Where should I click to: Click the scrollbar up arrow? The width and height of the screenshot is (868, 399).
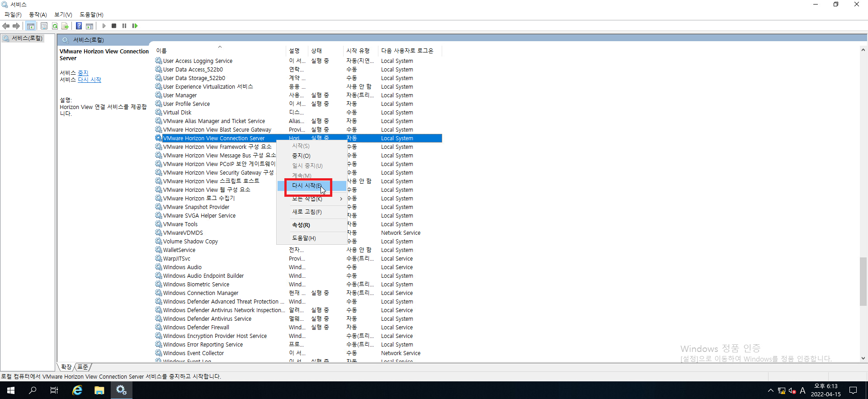(x=863, y=50)
